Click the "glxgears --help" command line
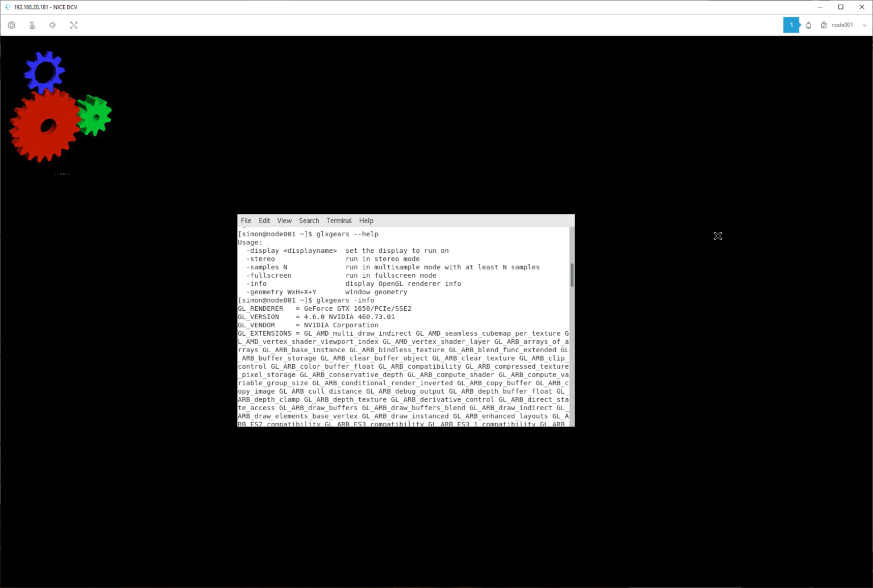The height and width of the screenshot is (588, 873). (347, 234)
